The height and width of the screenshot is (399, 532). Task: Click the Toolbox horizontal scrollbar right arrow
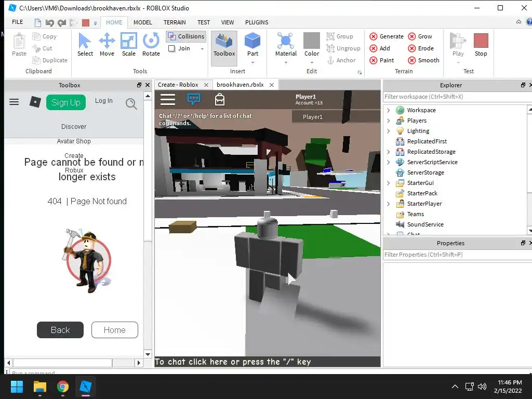pyautogui.click(x=138, y=363)
